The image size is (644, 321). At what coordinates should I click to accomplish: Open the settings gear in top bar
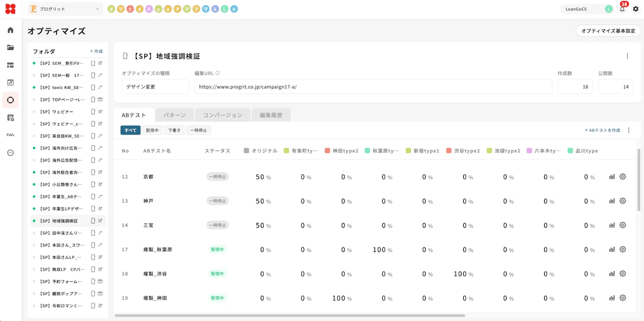[635, 9]
